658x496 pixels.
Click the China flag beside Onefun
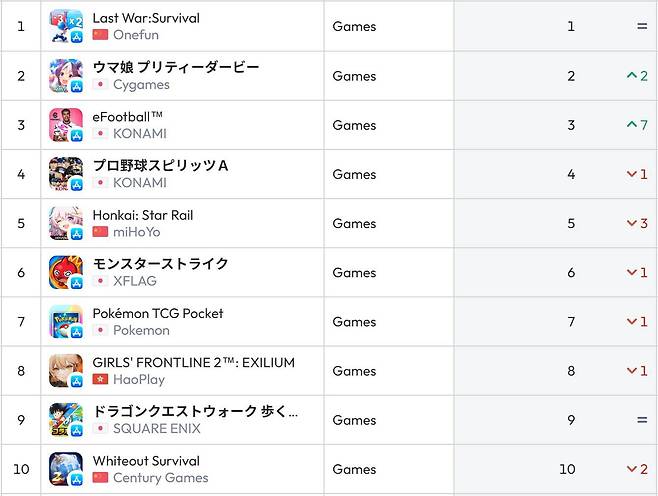[100, 34]
